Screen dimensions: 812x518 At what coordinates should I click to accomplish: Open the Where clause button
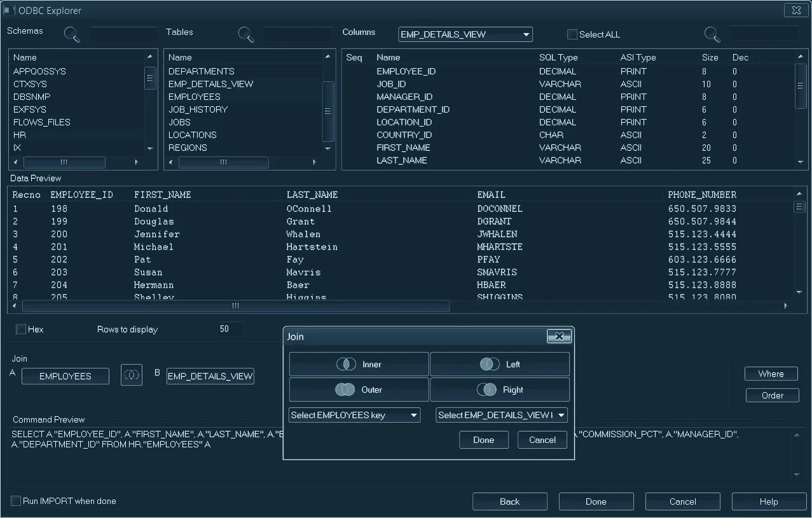(771, 374)
